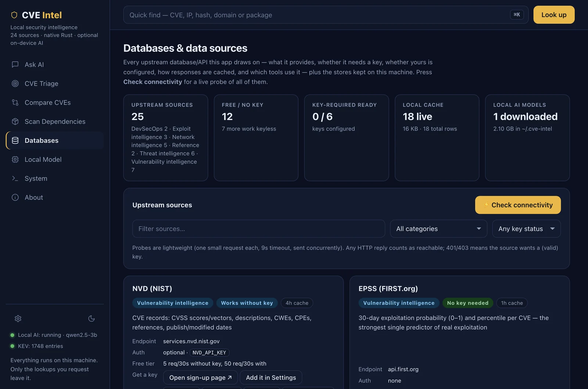Open the About info icon
The width and height of the screenshot is (588, 389).
pyautogui.click(x=15, y=197)
